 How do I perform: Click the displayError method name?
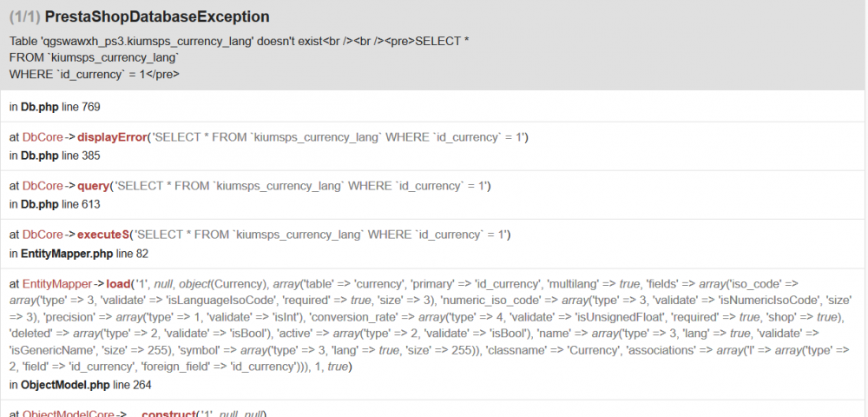point(113,137)
